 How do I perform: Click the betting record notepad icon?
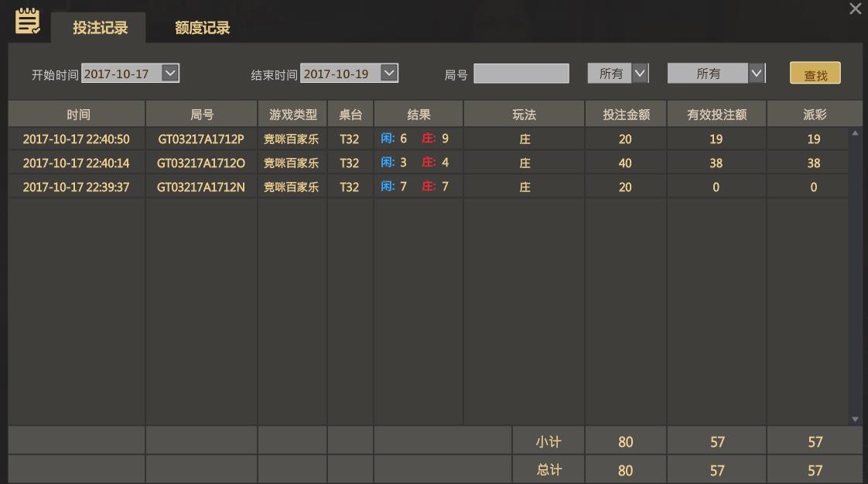tap(27, 21)
